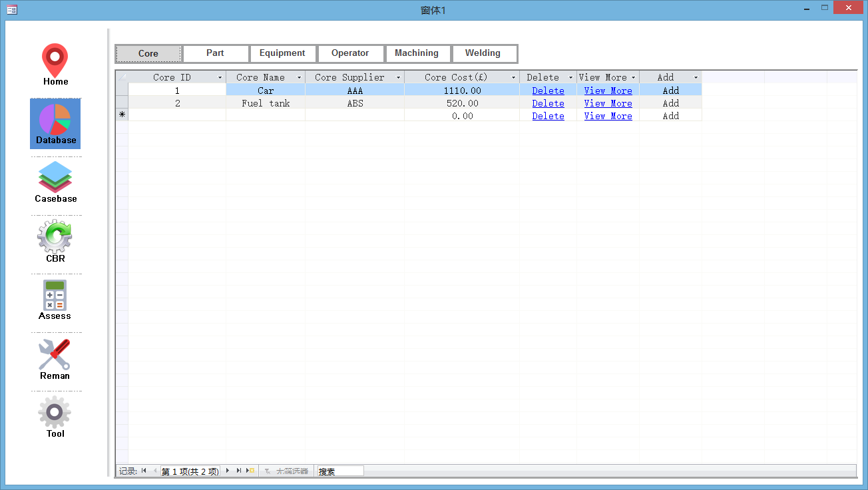Go to next record arrow
868x490 pixels.
pyautogui.click(x=228, y=471)
